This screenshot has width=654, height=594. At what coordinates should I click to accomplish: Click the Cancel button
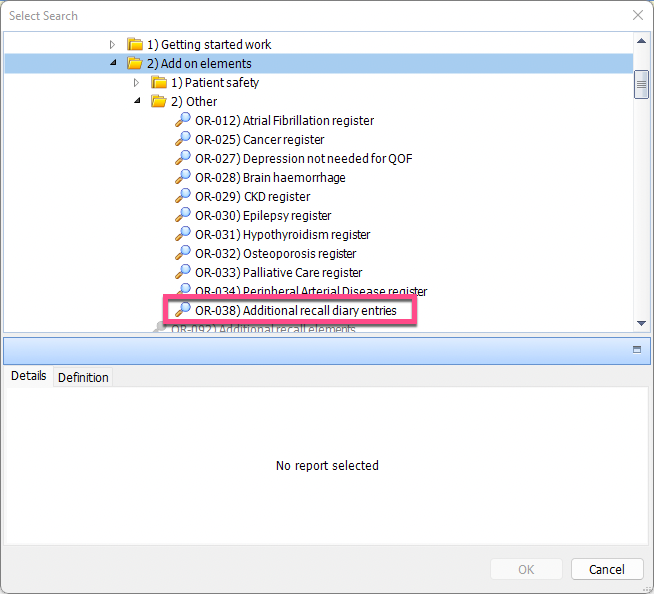point(607,569)
